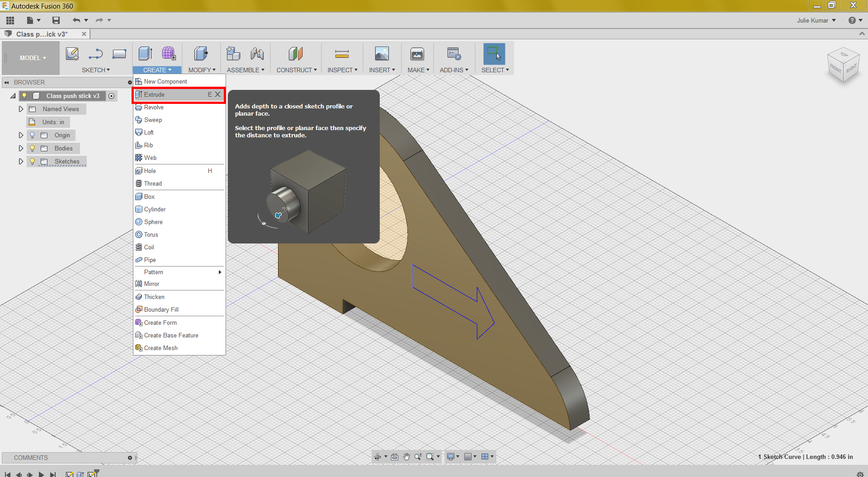Click the Extrude toolbar icon
Image resolution: width=868 pixels, height=477 pixels.
[x=146, y=54]
